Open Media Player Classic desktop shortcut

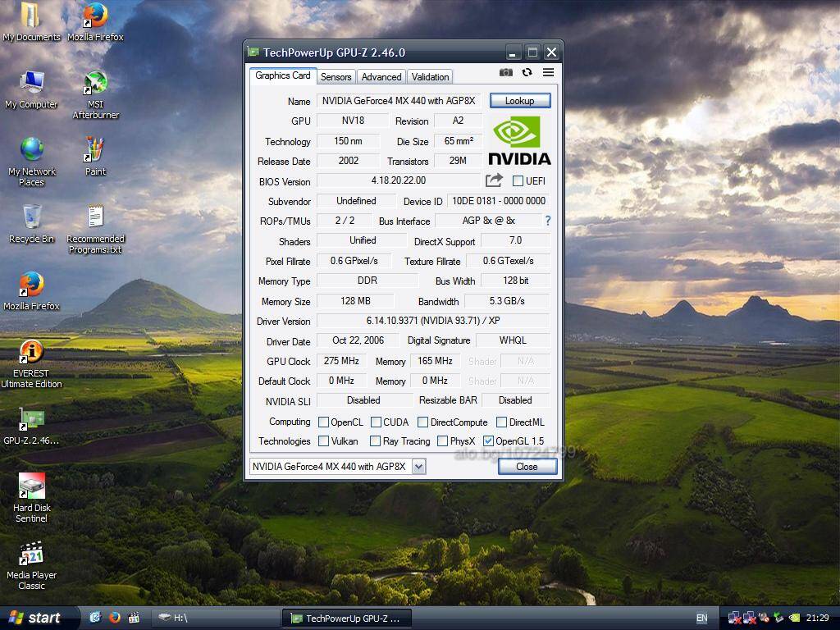(31, 554)
